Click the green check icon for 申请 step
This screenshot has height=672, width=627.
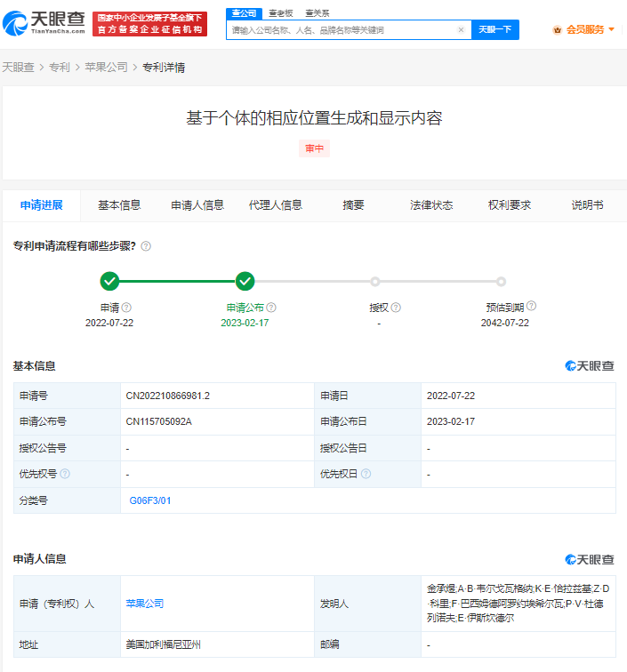click(109, 281)
